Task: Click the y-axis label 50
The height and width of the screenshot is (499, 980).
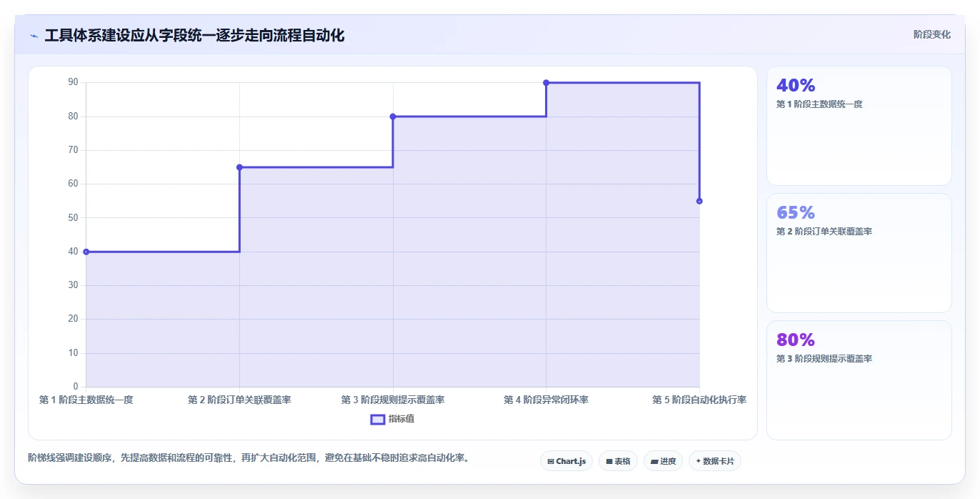Action: pos(73,217)
